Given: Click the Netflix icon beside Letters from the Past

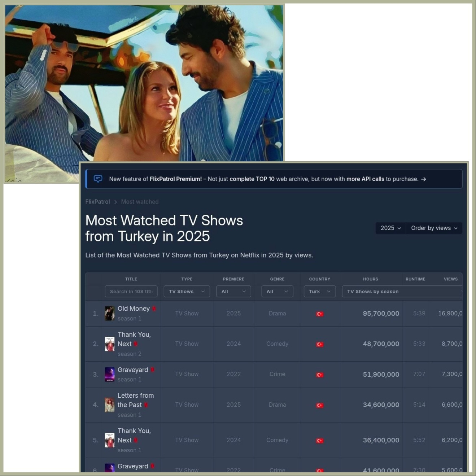Looking at the screenshot, I should click(146, 405).
